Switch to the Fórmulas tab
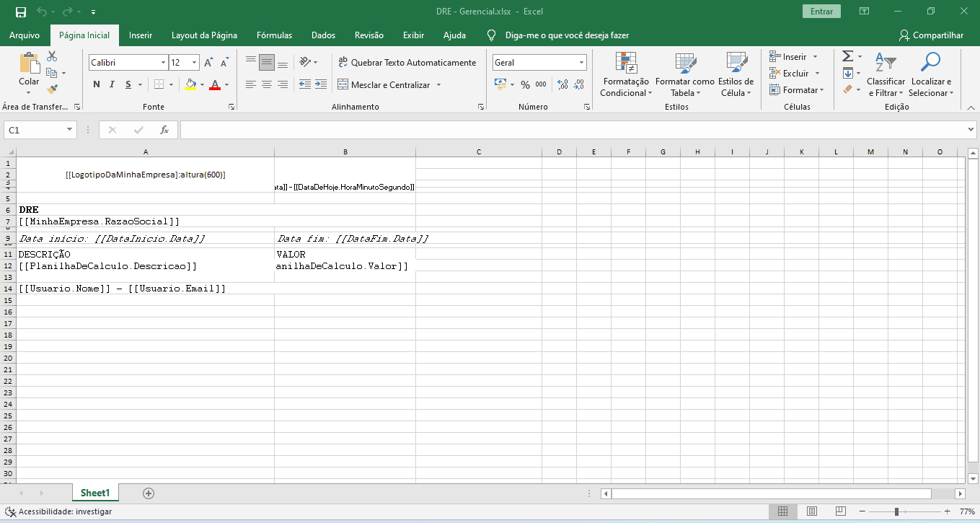This screenshot has height=523, width=980. tap(274, 35)
